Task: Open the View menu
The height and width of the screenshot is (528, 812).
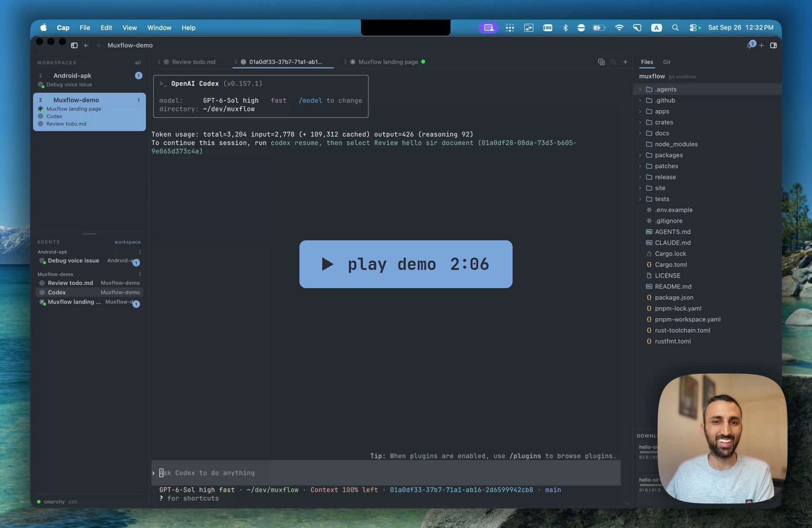Action: 129,27
